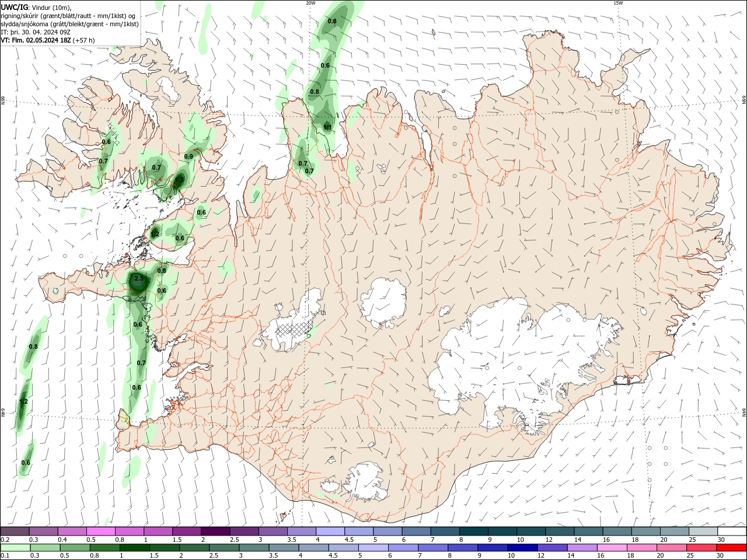Click the navy blue swatch between 10 and 12

[522, 548]
